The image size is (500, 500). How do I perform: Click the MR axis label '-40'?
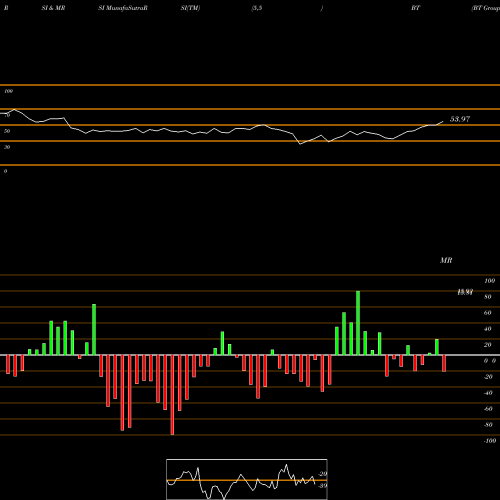(x=488, y=393)
